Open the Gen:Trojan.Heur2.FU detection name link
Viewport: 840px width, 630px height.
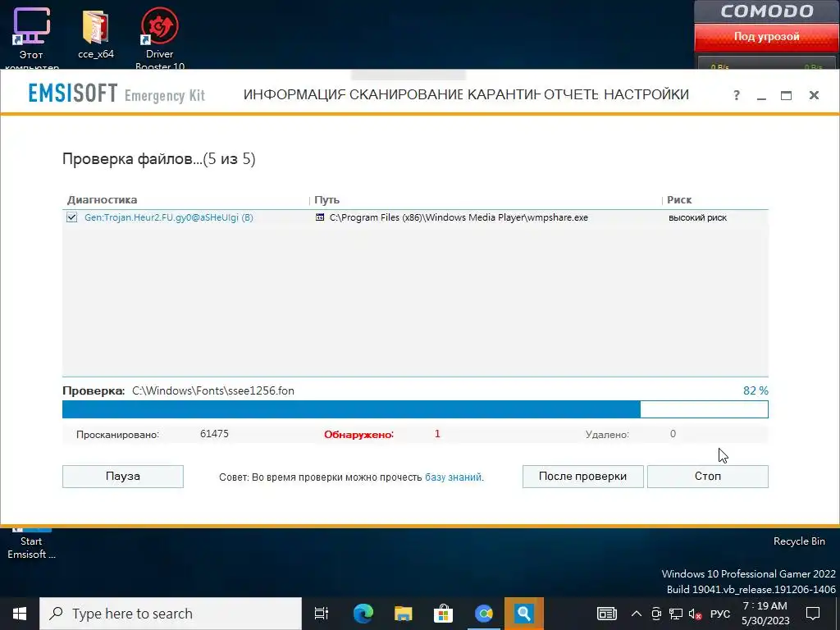(x=169, y=217)
